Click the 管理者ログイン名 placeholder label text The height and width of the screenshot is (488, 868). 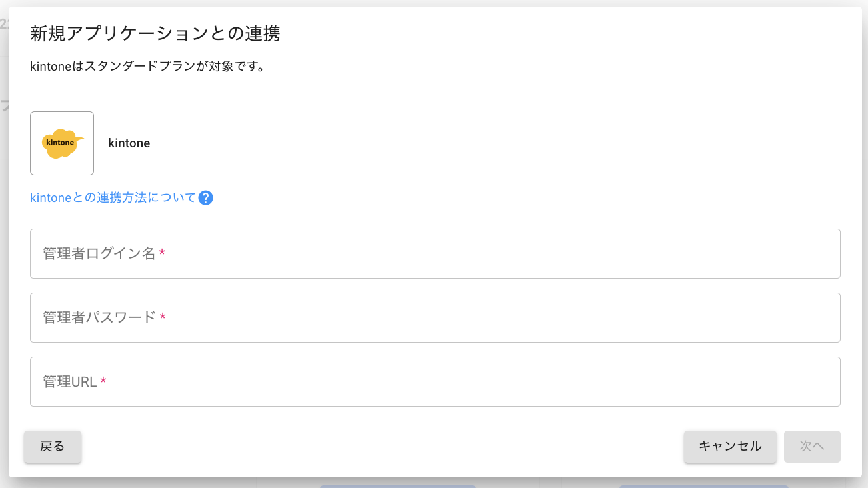point(99,254)
